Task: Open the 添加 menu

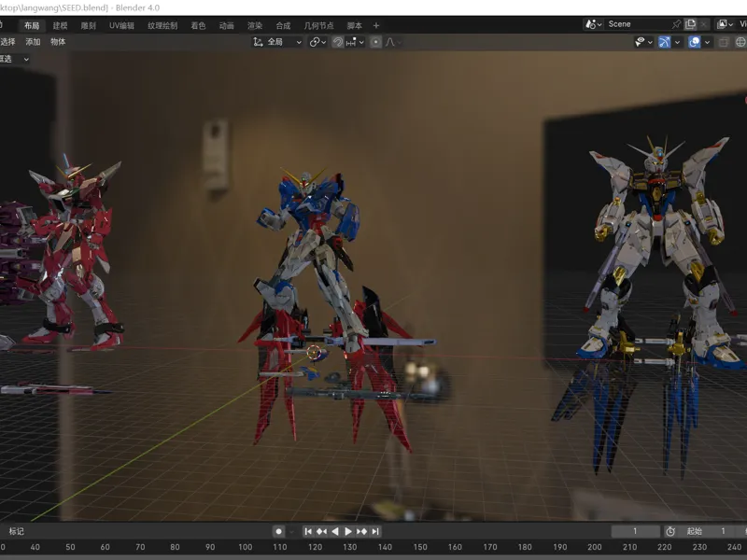Action: (x=33, y=42)
